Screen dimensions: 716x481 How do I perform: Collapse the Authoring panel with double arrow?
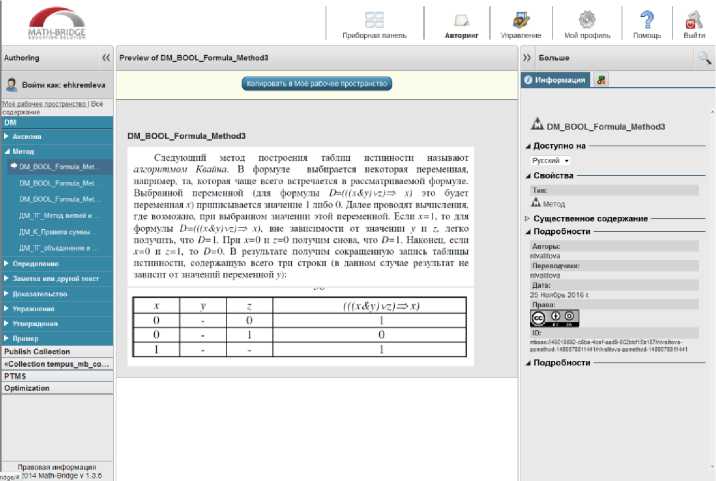click(106, 58)
